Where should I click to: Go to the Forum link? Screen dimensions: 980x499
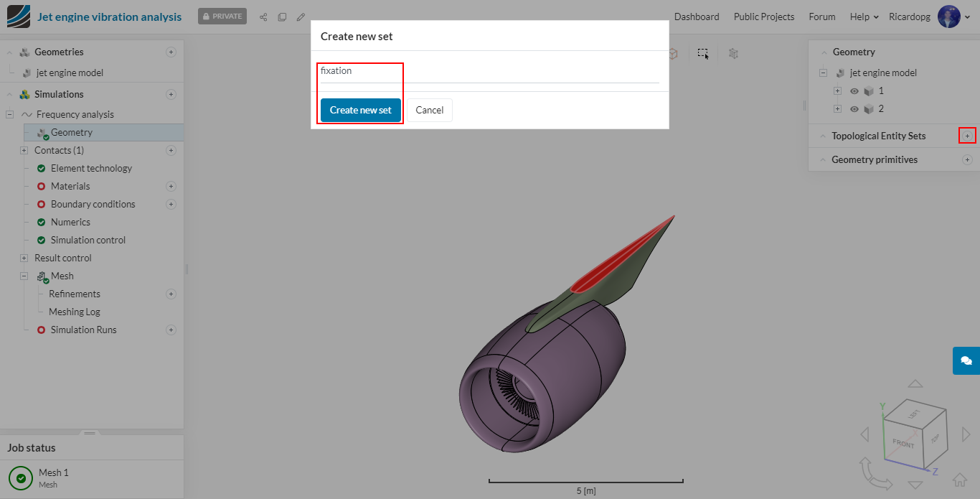[x=822, y=17]
